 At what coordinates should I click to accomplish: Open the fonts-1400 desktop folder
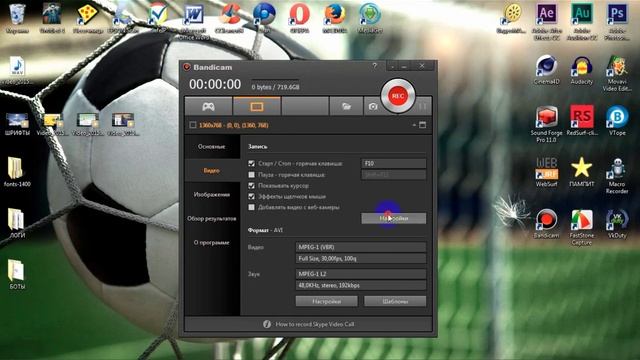click(17, 172)
